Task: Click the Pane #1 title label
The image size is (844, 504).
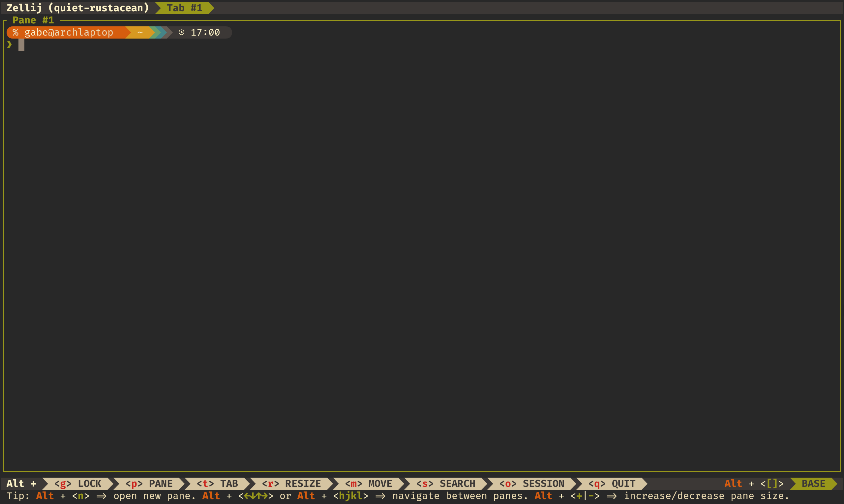Action: [x=33, y=20]
